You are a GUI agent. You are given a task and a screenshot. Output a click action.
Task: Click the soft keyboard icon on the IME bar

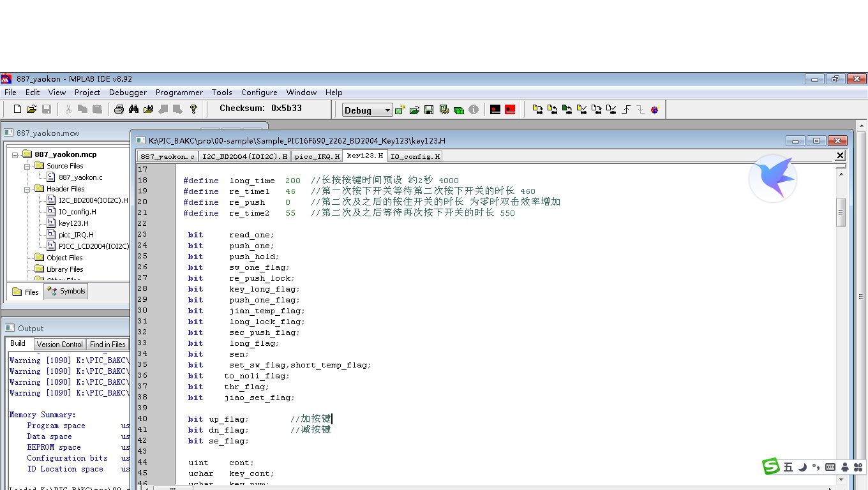point(830,467)
